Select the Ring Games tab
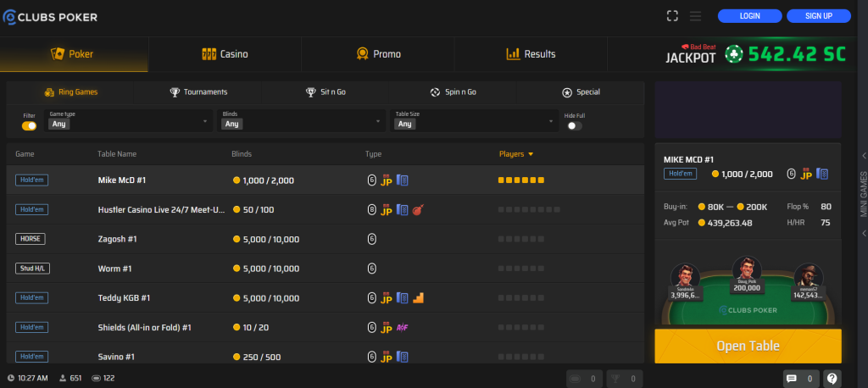The height and width of the screenshot is (388, 868). tap(70, 91)
